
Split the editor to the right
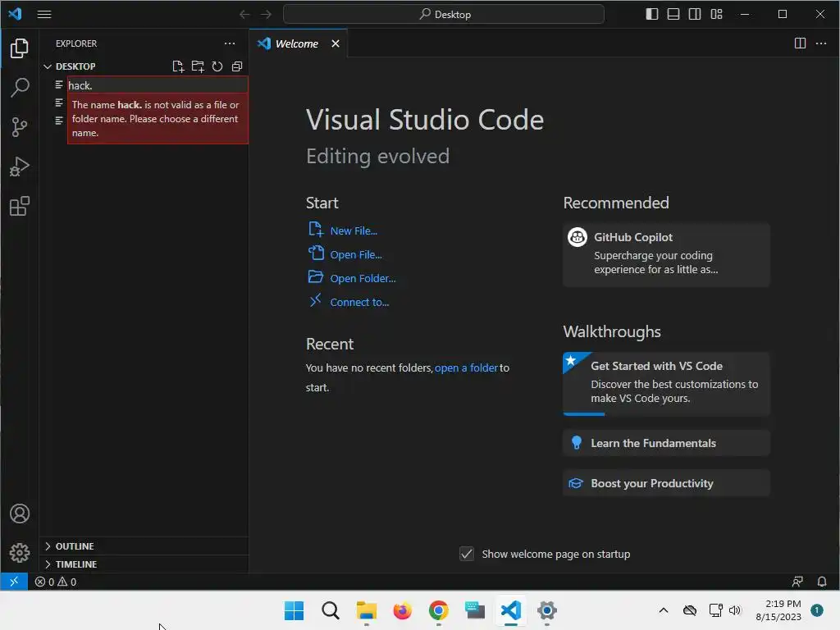[800, 43]
